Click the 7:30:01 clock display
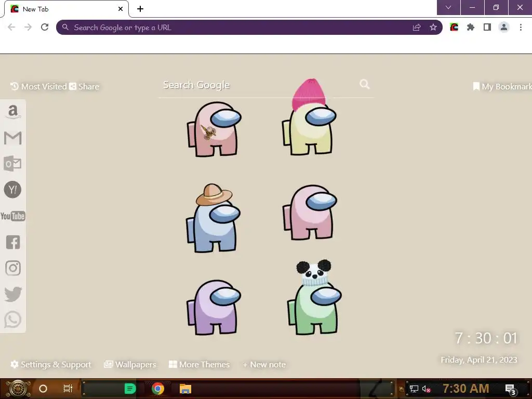The image size is (532, 399). (x=486, y=338)
